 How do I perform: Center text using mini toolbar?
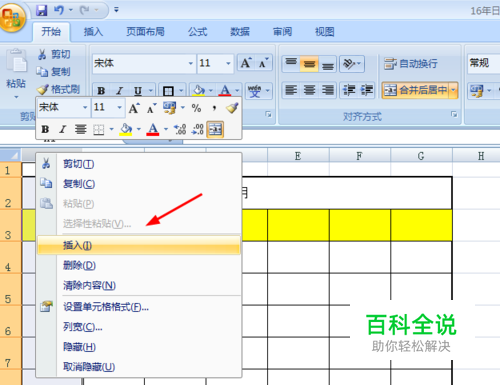pos(80,129)
